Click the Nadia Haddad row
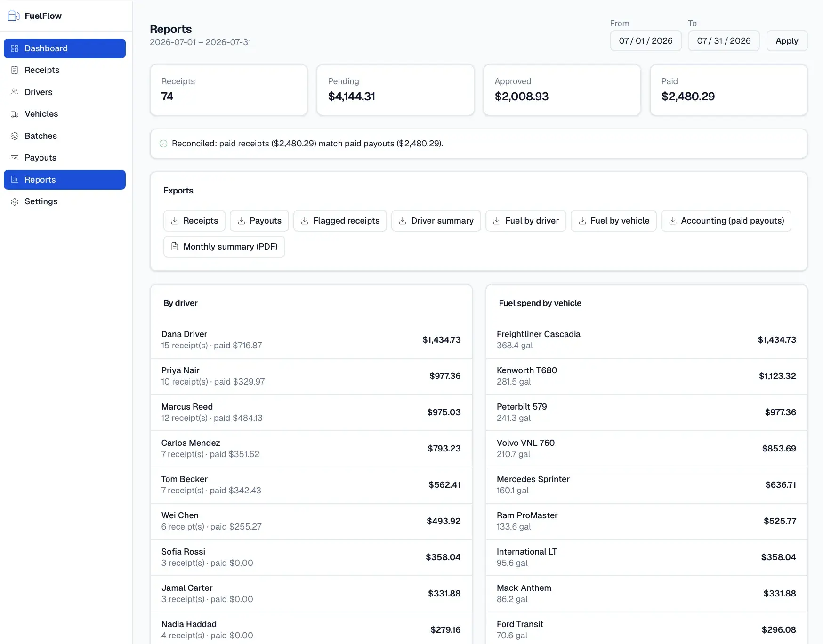Image resolution: width=823 pixels, height=644 pixels. coord(311,628)
